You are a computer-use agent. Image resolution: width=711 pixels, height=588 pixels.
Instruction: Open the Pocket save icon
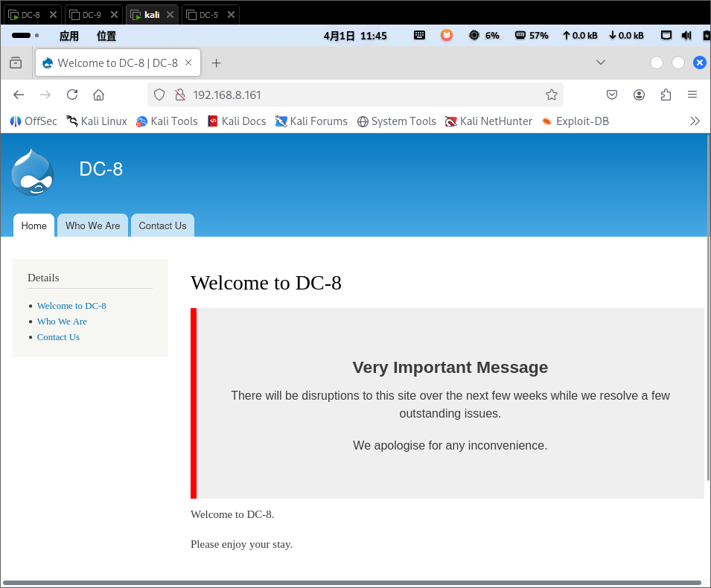pos(612,95)
